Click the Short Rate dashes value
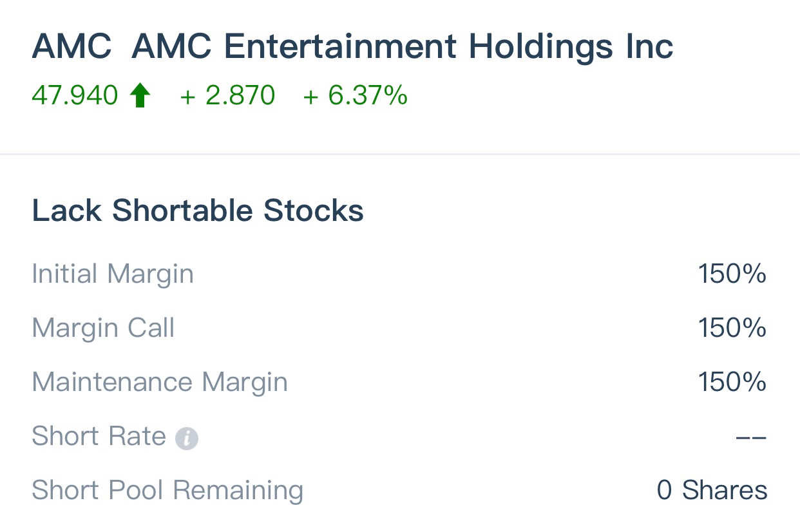Screen dimensions: 800x532 click(x=750, y=437)
